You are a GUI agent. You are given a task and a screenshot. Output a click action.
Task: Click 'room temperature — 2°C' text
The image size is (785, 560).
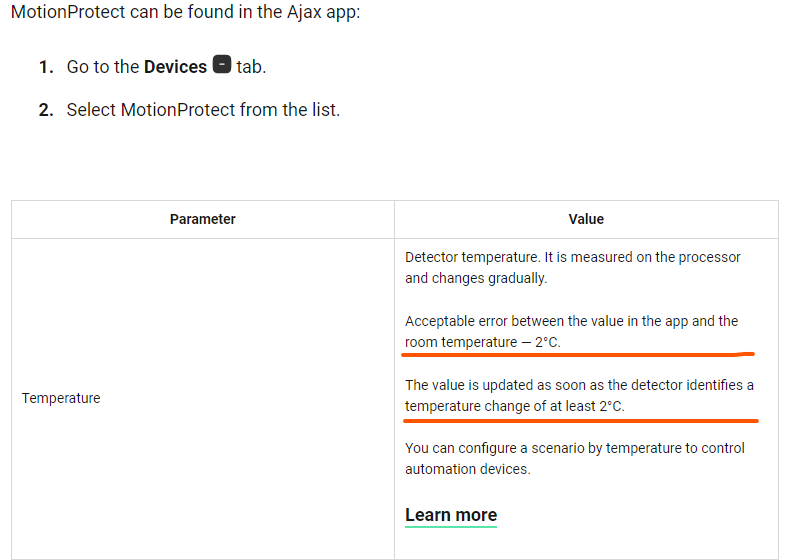(x=483, y=342)
